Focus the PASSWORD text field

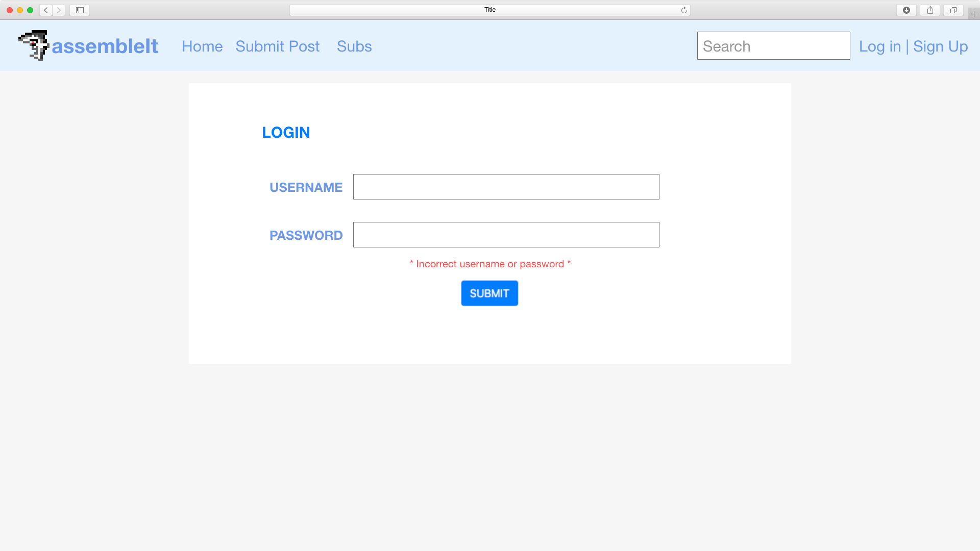click(x=506, y=235)
